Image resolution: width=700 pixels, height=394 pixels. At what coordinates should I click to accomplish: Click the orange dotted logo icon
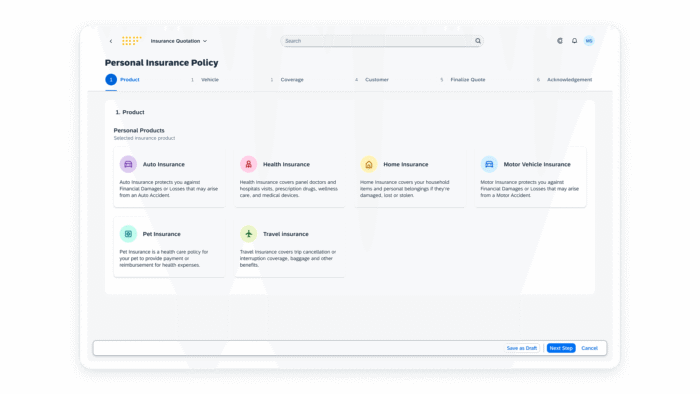point(132,41)
